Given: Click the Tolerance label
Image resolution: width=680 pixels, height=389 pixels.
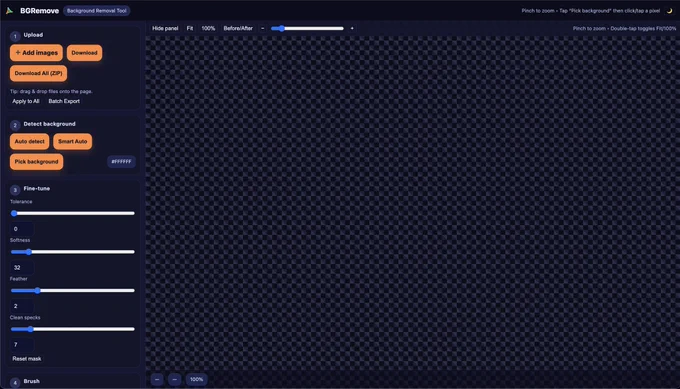Looking at the screenshot, I should click(x=21, y=202).
